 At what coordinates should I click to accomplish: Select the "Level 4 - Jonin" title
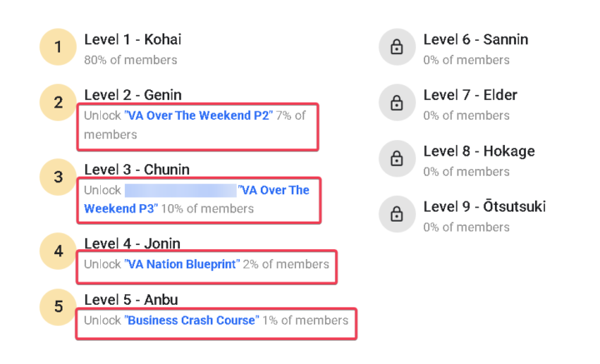tap(132, 244)
